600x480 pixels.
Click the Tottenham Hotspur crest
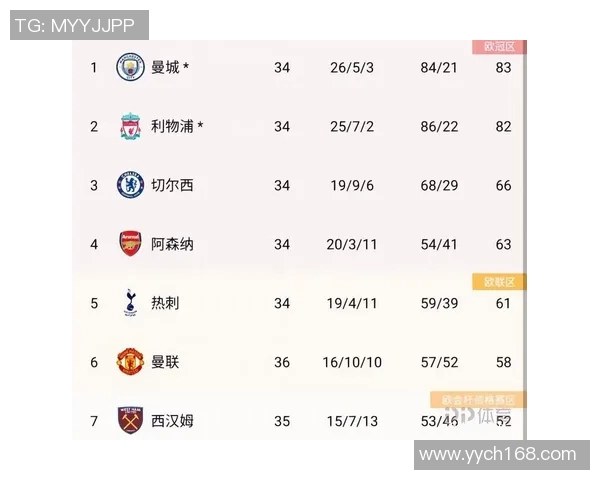point(130,302)
